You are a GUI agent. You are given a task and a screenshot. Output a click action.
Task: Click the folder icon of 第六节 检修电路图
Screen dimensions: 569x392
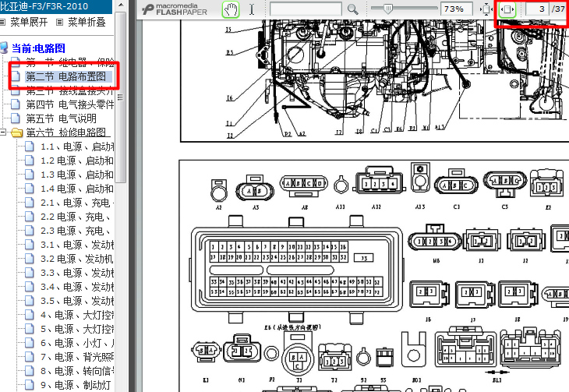click(16, 132)
